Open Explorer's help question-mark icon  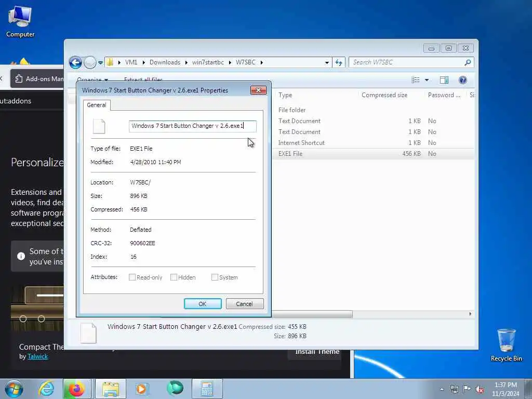(x=462, y=80)
